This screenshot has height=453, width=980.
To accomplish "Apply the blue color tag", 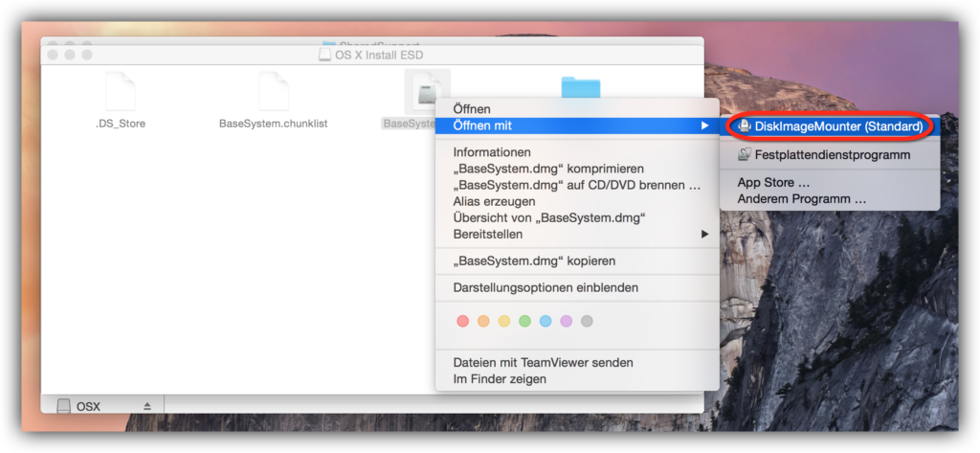I will point(546,321).
